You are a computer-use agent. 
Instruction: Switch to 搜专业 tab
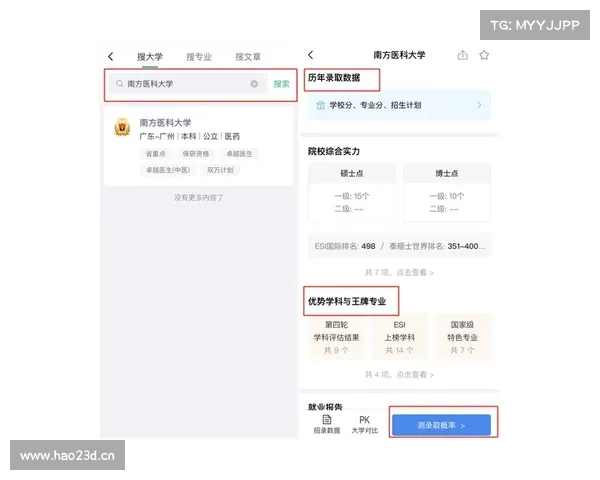tap(199, 57)
